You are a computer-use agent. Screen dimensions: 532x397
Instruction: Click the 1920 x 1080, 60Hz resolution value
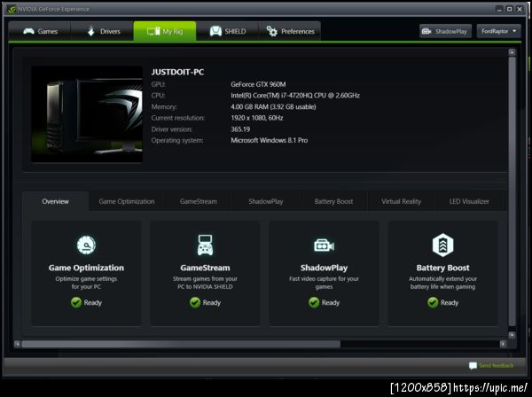257,118
